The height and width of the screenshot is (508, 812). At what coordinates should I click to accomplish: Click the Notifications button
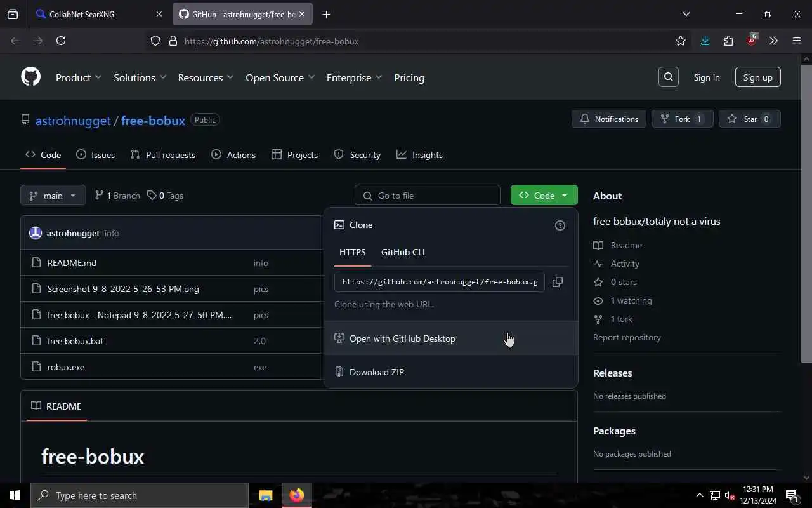point(609,119)
